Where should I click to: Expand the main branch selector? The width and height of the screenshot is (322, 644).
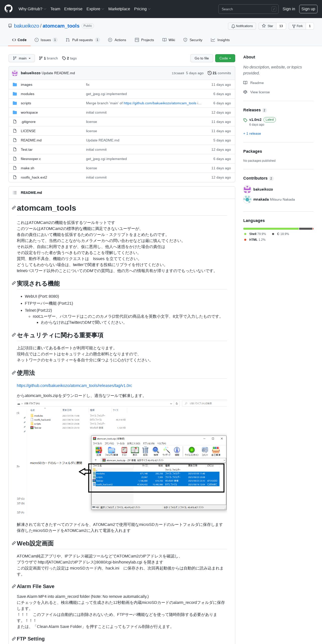[22, 58]
